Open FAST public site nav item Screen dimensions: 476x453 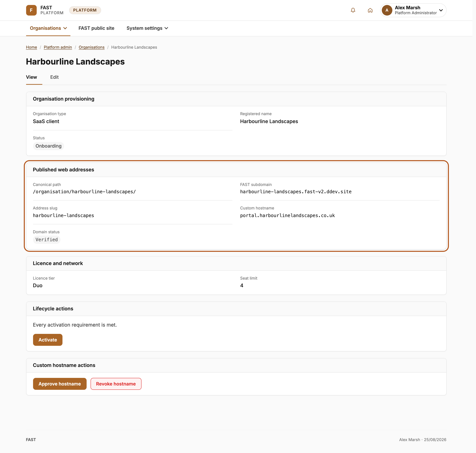point(96,28)
